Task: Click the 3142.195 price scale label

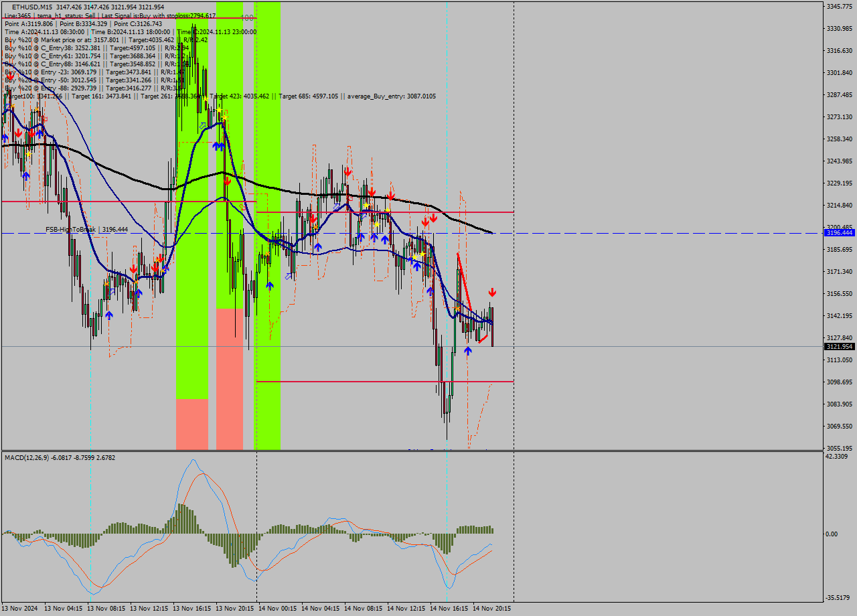Action: (841, 315)
